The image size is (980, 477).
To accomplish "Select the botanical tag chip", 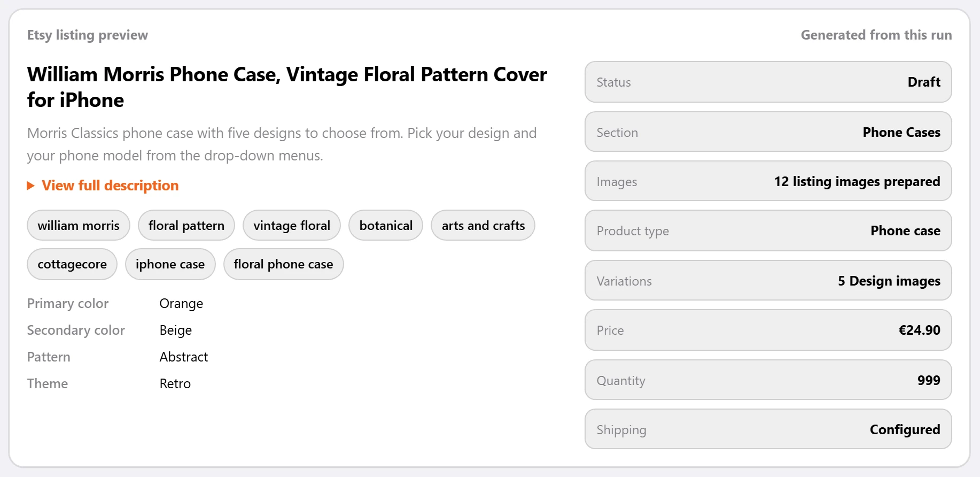I will click(x=386, y=225).
